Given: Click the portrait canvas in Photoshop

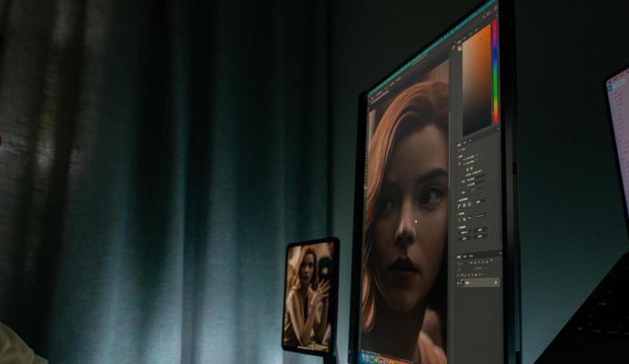Looking at the screenshot, I should tap(405, 212).
